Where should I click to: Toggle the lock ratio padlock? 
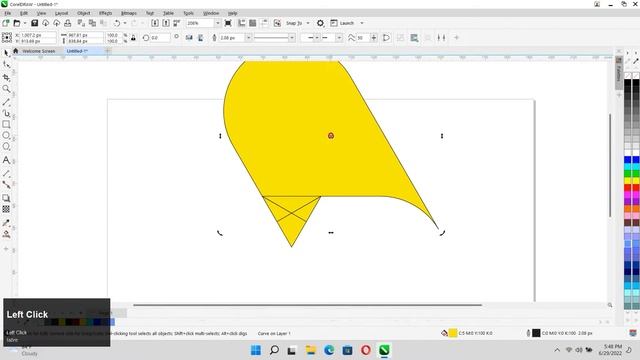[x=133, y=38]
